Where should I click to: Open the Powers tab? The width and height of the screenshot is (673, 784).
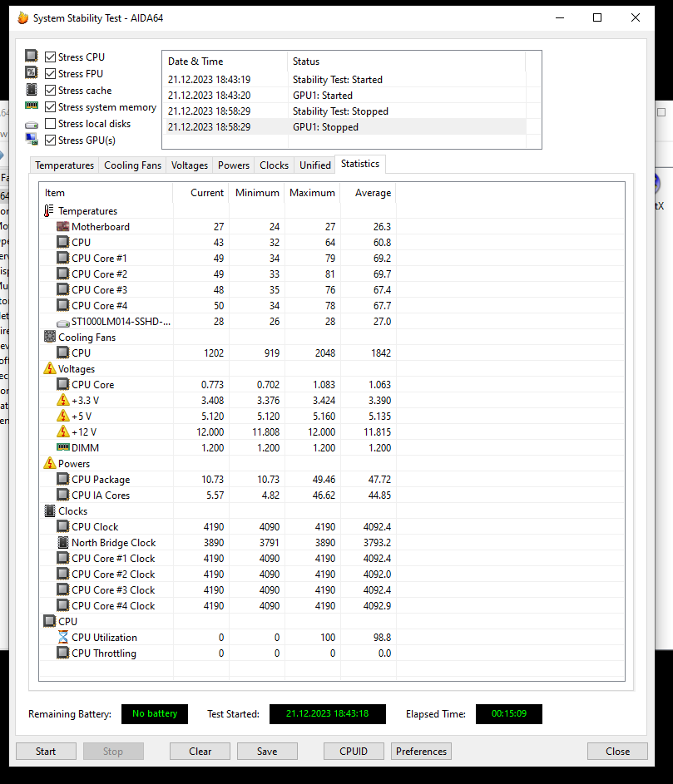click(233, 165)
